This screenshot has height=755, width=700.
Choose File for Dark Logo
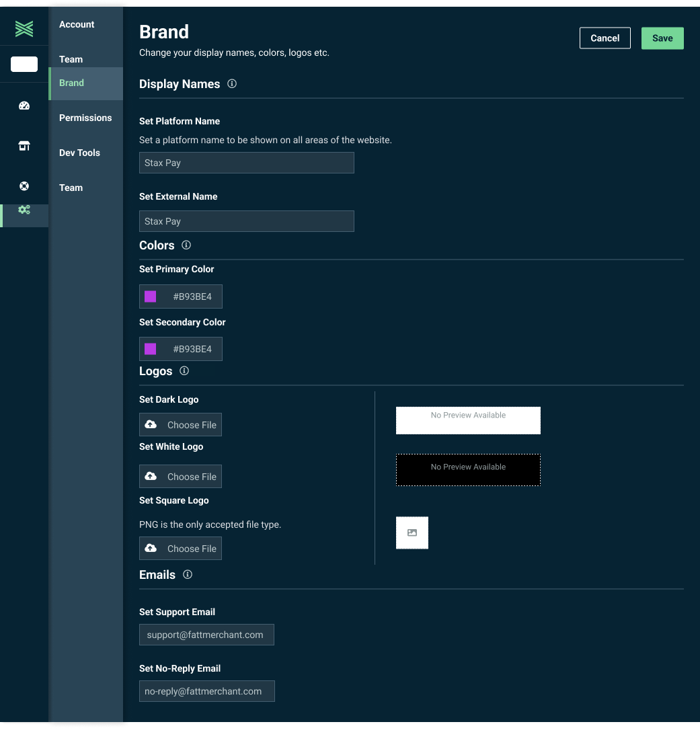(180, 425)
